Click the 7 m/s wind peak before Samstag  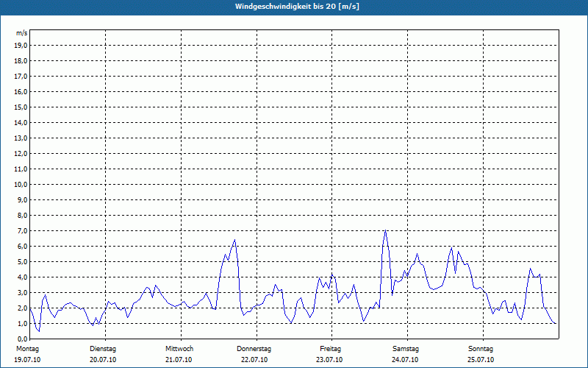tap(385, 230)
